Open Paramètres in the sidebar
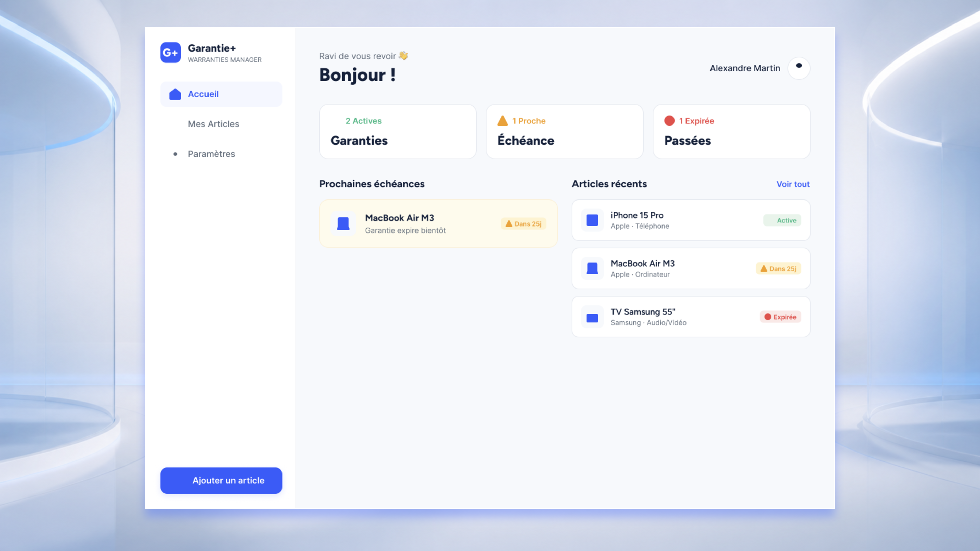Image resolution: width=980 pixels, height=551 pixels. (221, 154)
